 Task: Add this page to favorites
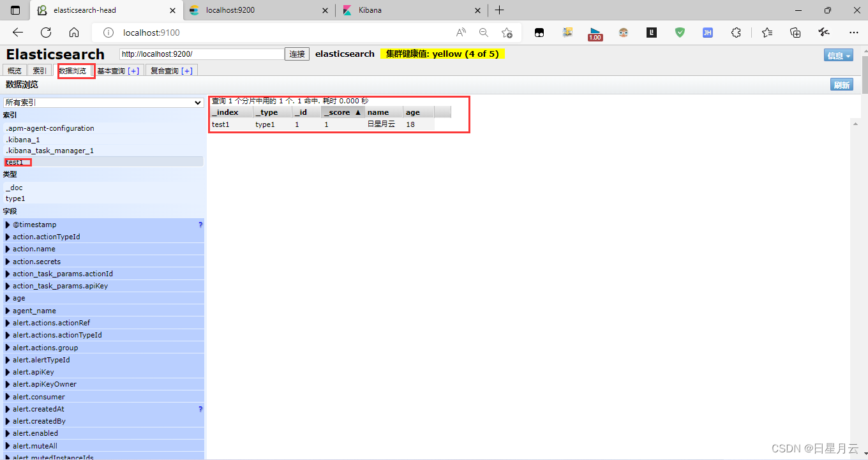tap(507, 33)
